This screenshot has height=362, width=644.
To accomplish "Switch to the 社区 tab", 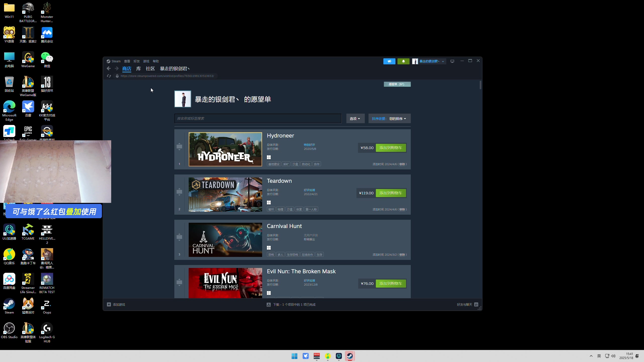I will 150,69.
